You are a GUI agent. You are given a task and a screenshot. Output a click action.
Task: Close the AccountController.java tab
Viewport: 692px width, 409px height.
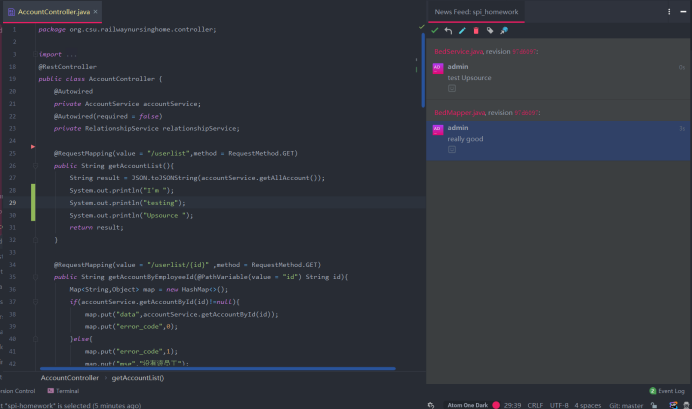tap(95, 12)
